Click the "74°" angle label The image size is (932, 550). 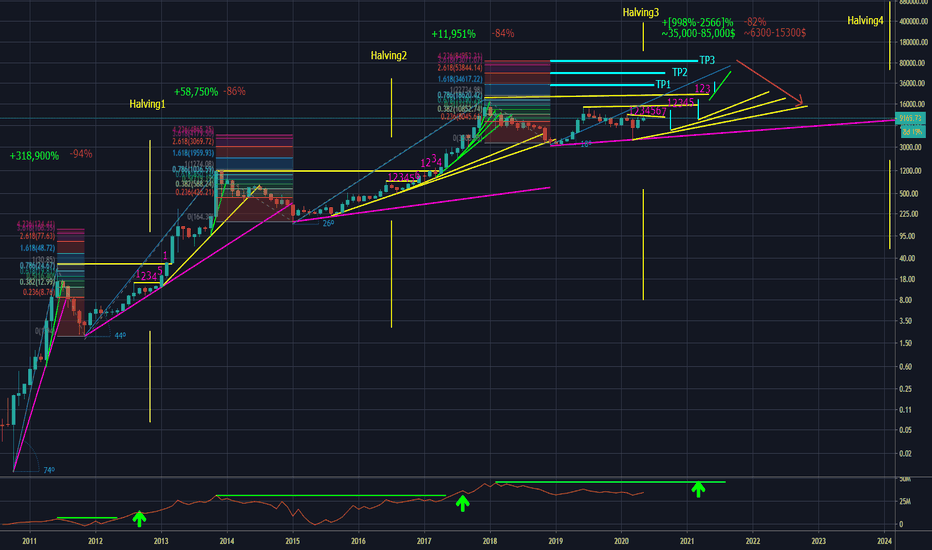(x=49, y=470)
